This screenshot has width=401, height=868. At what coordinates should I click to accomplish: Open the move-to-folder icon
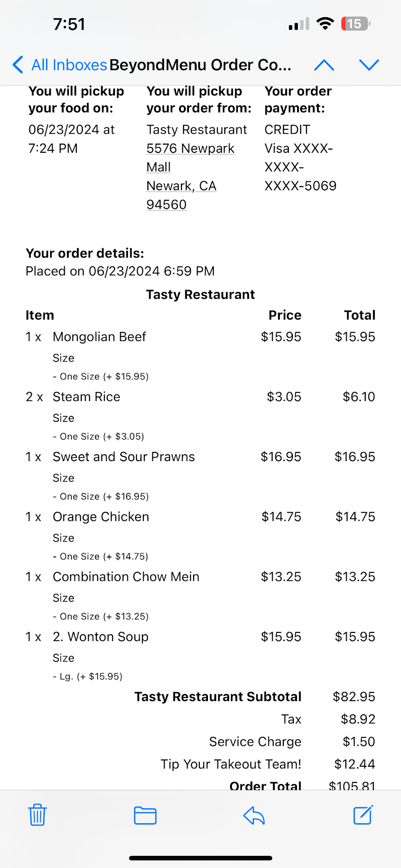click(145, 815)
